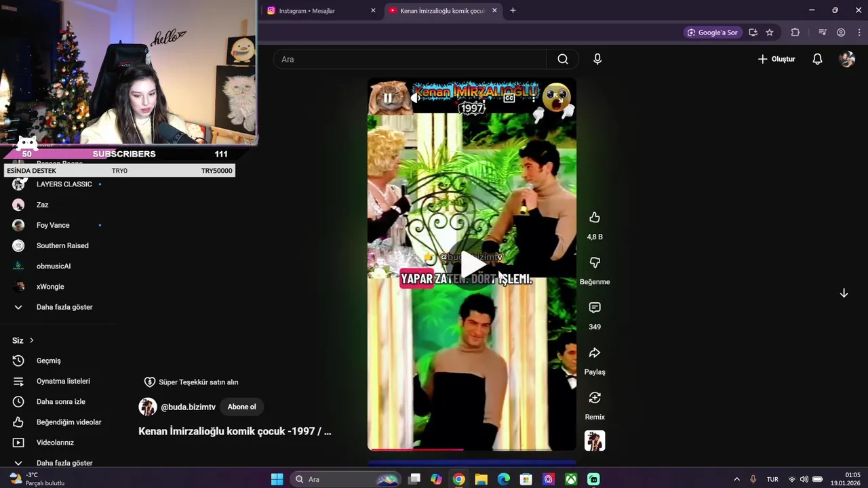Open File Explorer from the taskbar
This screenshot has width=868, height=488.
click(x=481, y=479)
